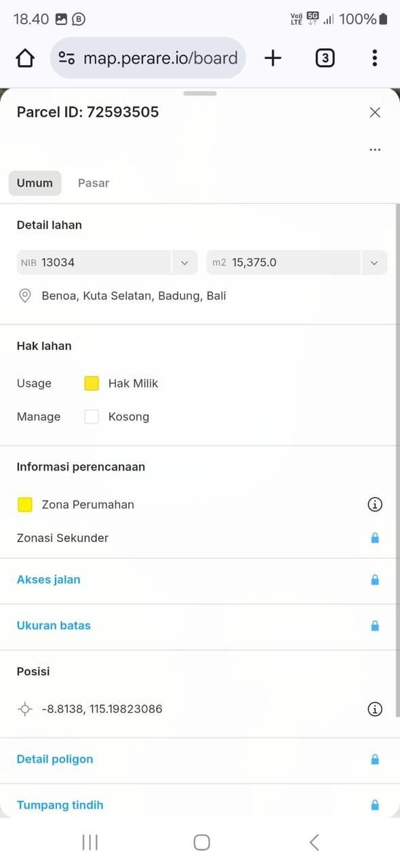Open the Chrome three-dot menu

(374, 58)
